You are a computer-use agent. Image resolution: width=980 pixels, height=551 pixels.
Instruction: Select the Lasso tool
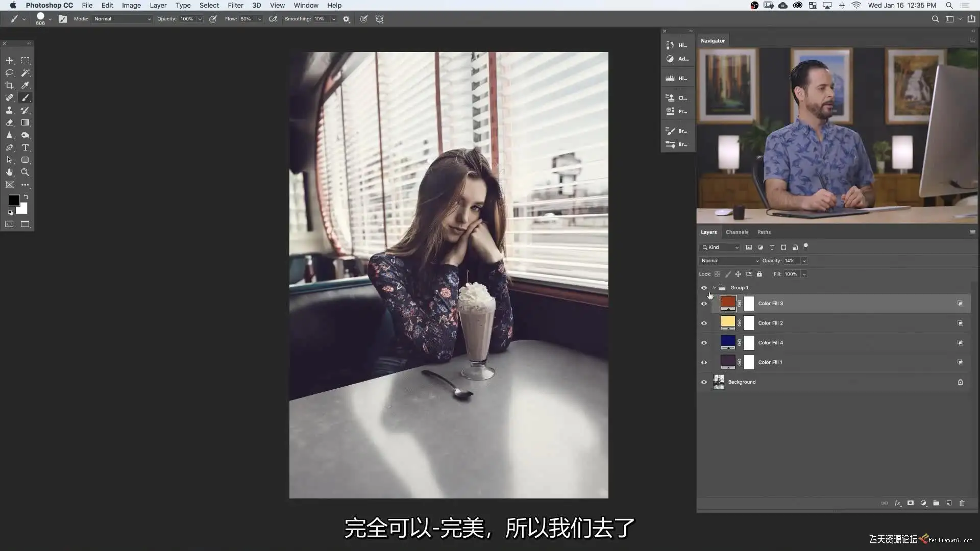point(9,73)
